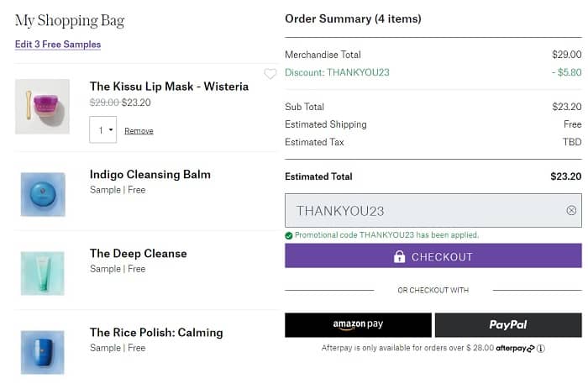
Task: Click the Afterpay info icon
Action: (541, 349)
